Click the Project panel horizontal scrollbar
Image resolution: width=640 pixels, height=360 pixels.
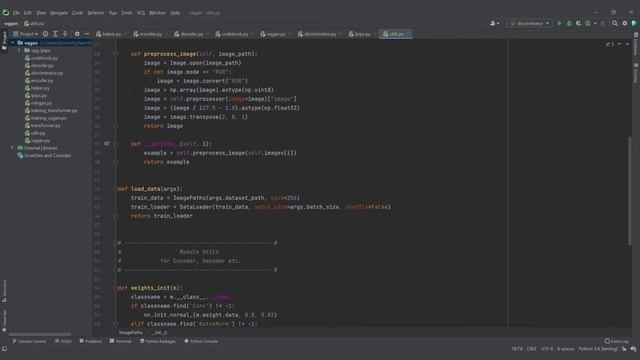tap(40, 334)
